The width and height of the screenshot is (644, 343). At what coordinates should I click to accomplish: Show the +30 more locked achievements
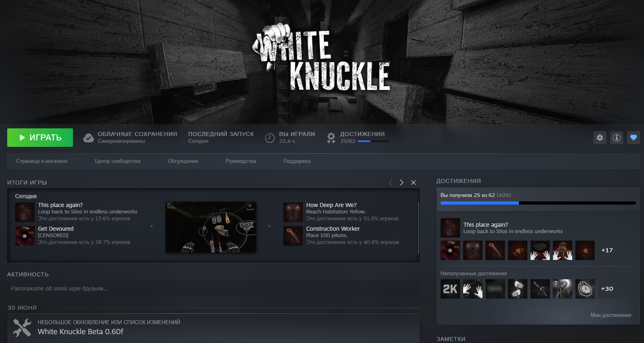(x=607, y=289)
